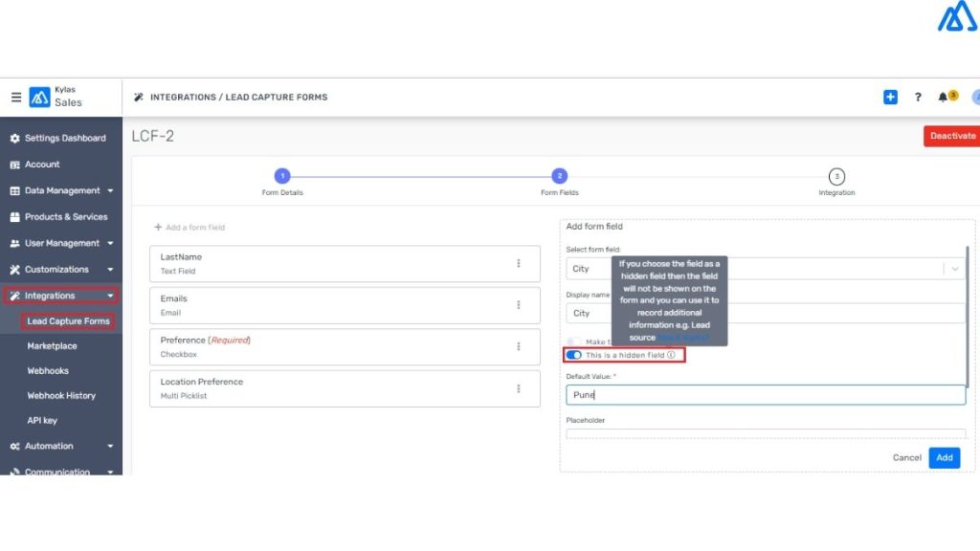Collapse the Integrations section
Screen dimensions: 980x551
(x=56, y=296)
